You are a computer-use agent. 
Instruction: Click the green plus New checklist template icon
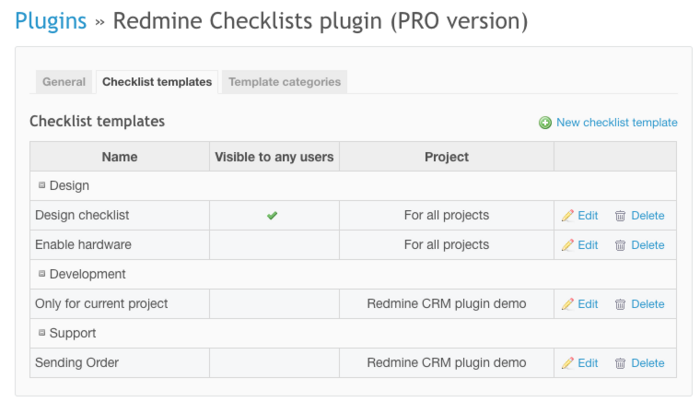coord(545,122)
